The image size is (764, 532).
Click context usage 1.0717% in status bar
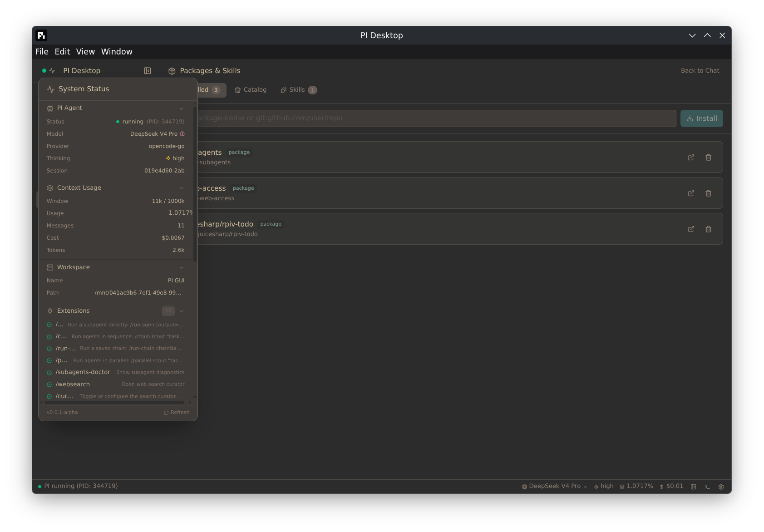(636, 486)
